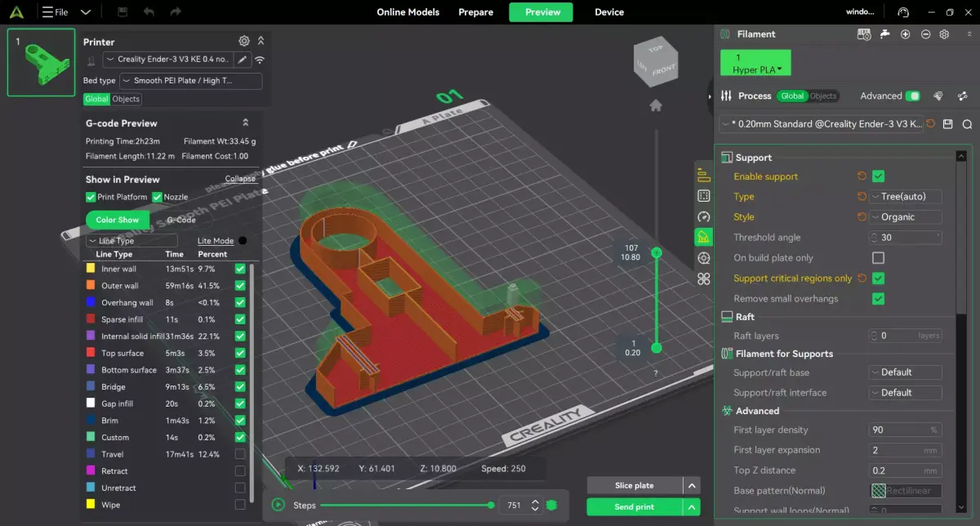This screenshot has width=980, height=526.
Task: Toggle Print Platform checkbox
Action: point(91,197)
